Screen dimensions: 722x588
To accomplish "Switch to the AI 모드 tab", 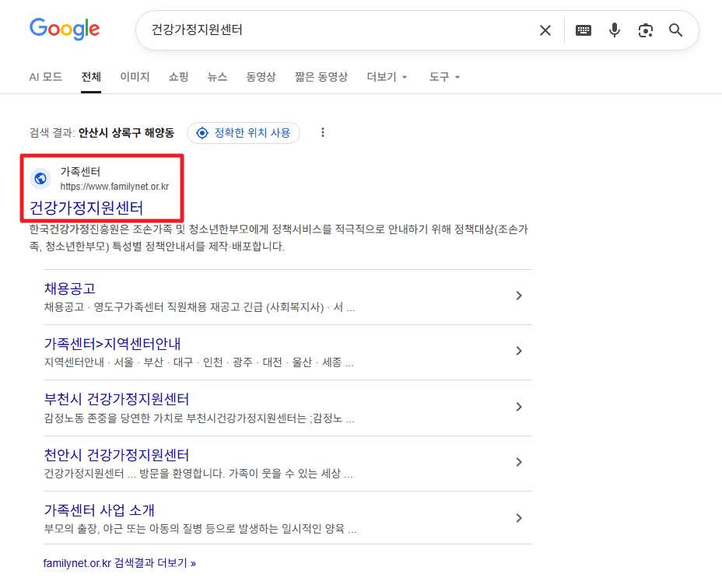I will coord(46,77).
